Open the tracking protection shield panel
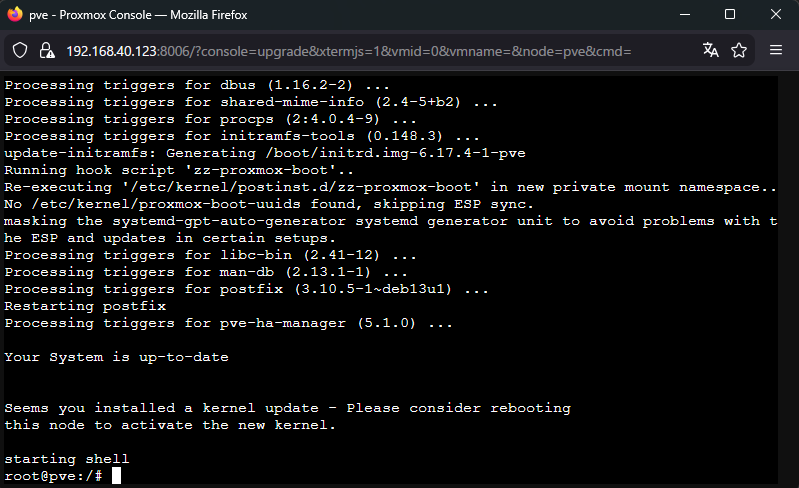The image size is (799, 488). coord(20,50)
